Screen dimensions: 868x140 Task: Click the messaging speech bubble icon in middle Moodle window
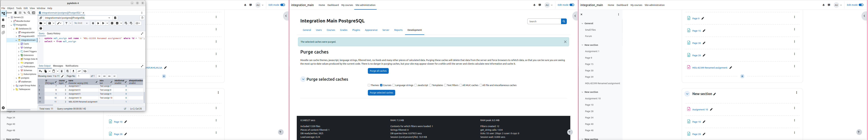pos(540,5)
